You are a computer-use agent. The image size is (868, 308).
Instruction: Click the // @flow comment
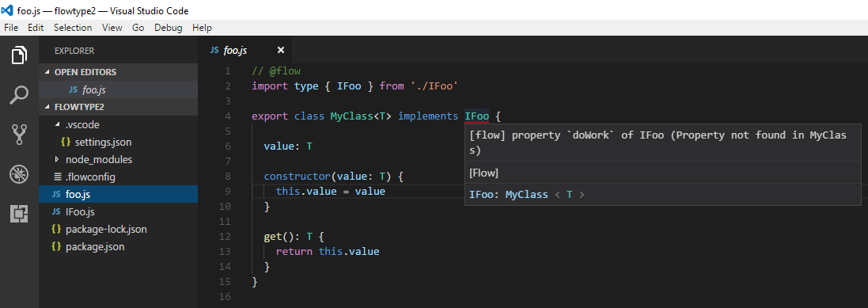276,71
